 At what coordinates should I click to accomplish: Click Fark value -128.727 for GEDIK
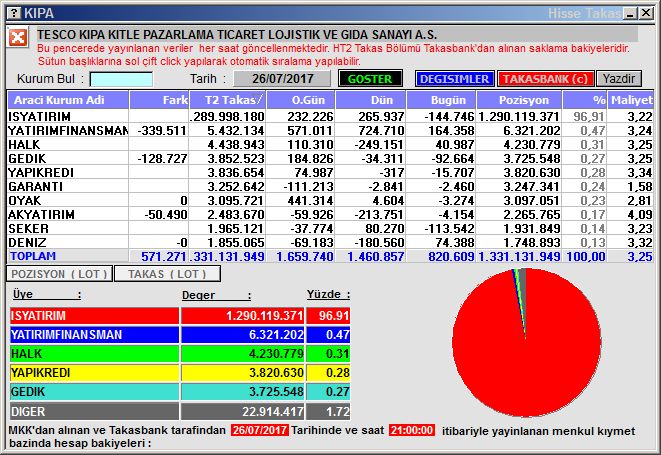[162, 159]
